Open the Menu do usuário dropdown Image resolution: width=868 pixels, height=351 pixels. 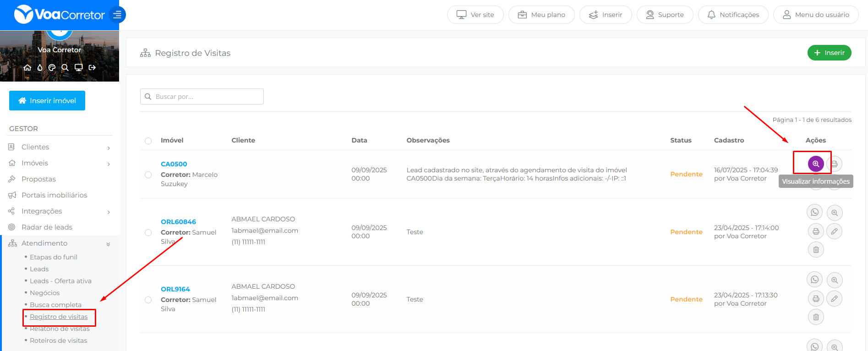815,15
